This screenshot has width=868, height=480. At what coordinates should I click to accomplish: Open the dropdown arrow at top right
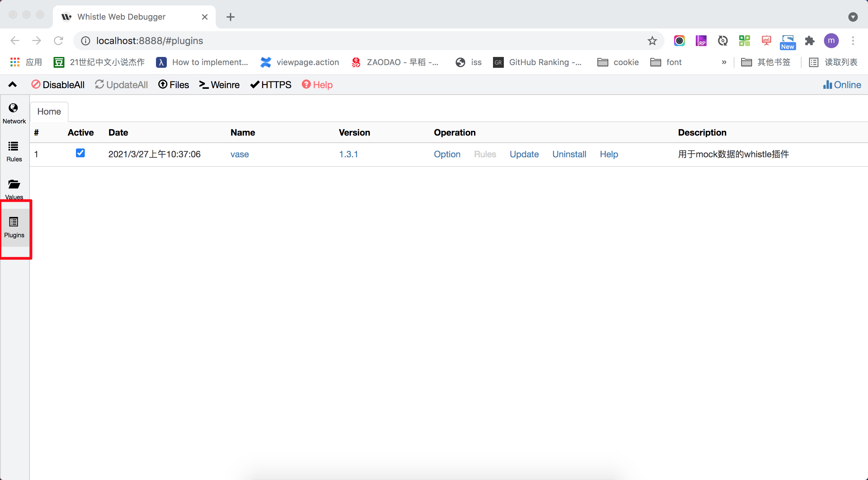pyautogui.click(x=853, y=17)
